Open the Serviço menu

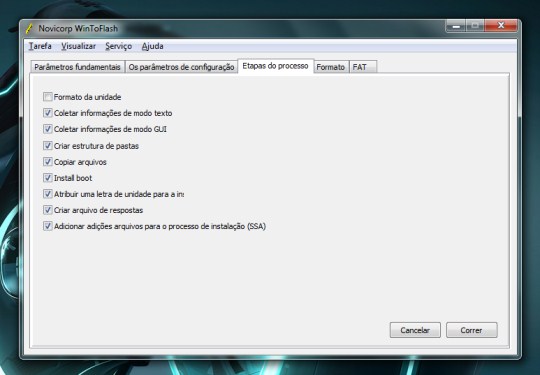[118, 46]
